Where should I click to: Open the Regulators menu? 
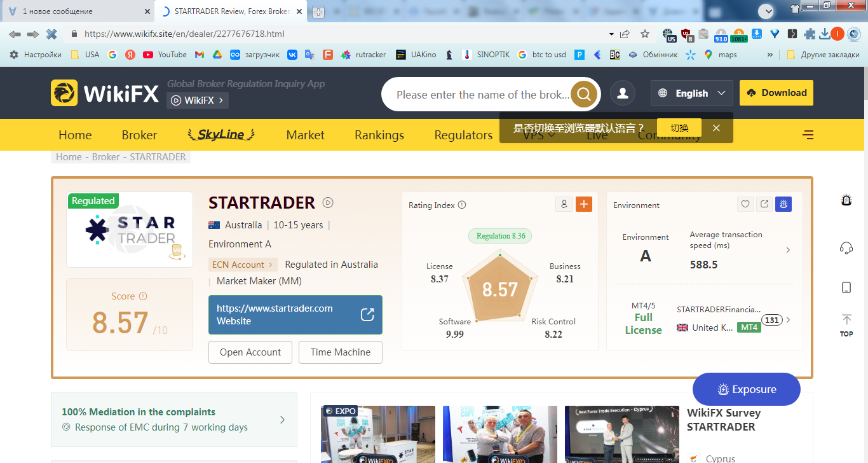(463, 135)
